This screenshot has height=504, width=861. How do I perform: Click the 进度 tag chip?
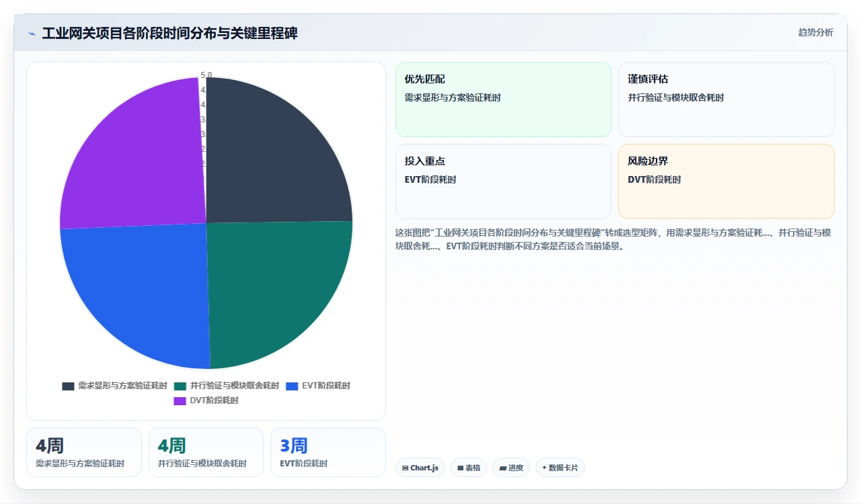click(x=511, y=468)
